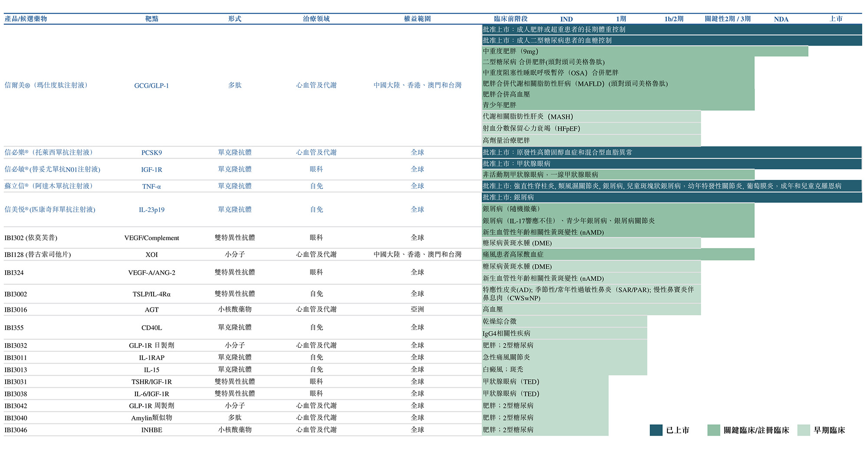
Task: Click the 臨床前階段 stage header
Action: 511,19
